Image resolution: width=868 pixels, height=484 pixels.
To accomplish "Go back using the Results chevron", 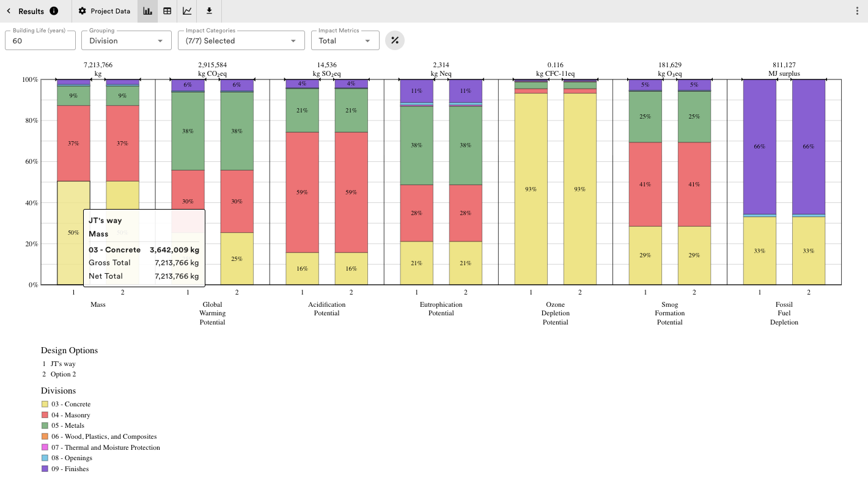I will 9,11.
